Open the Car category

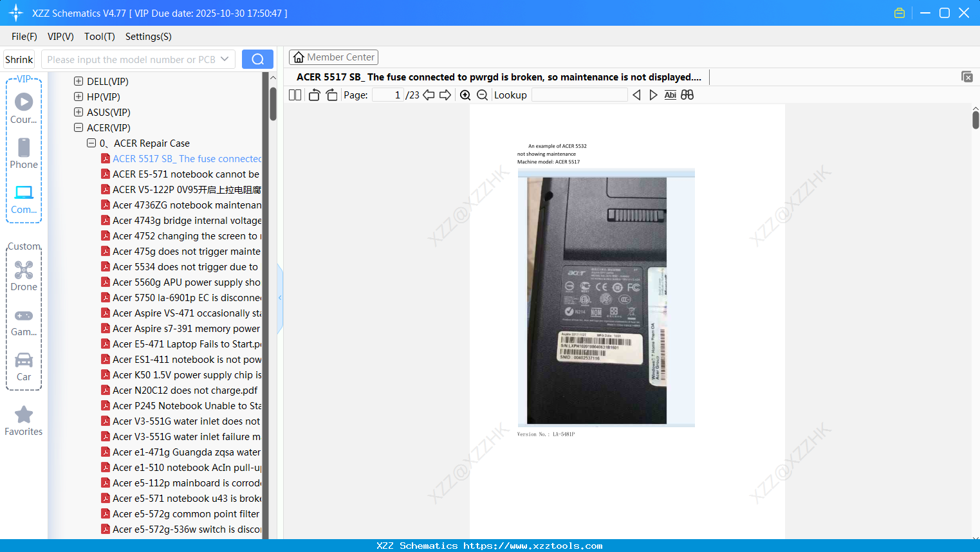(x=24, y=367)
